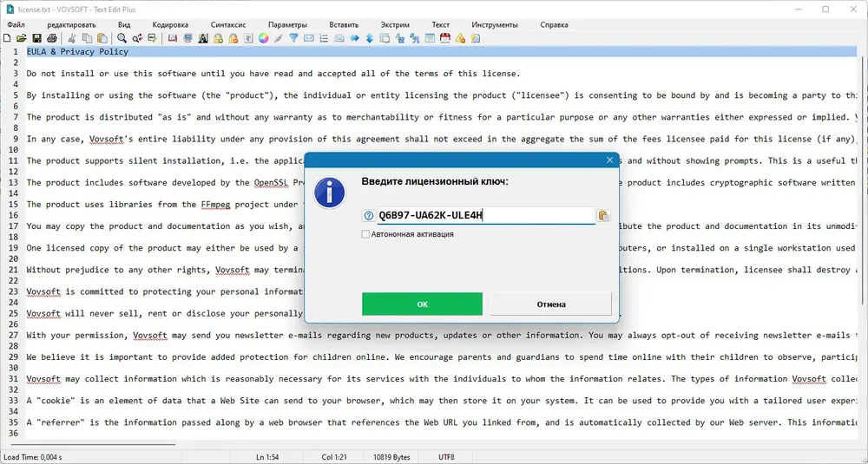
Task: Paste license key using clipboard icon in dialog
Action: pyautogui.click(x=603, y=216)
